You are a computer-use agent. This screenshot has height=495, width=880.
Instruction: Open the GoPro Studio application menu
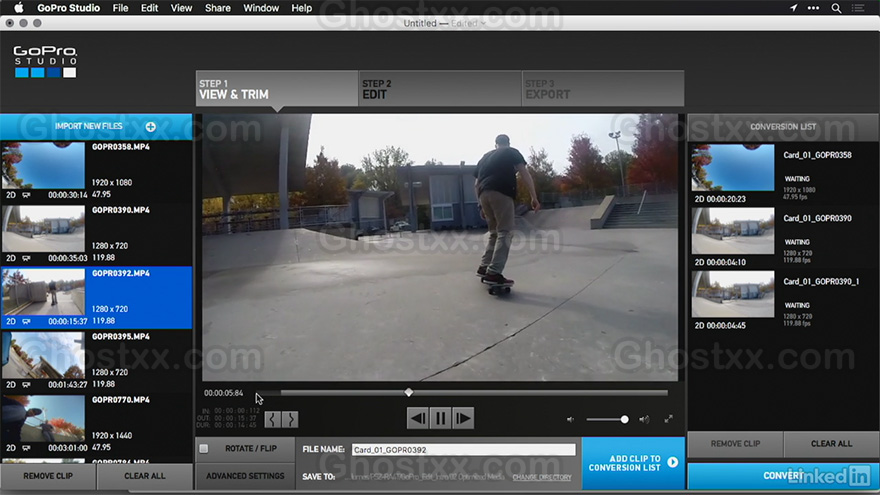[x=68, y=8]
